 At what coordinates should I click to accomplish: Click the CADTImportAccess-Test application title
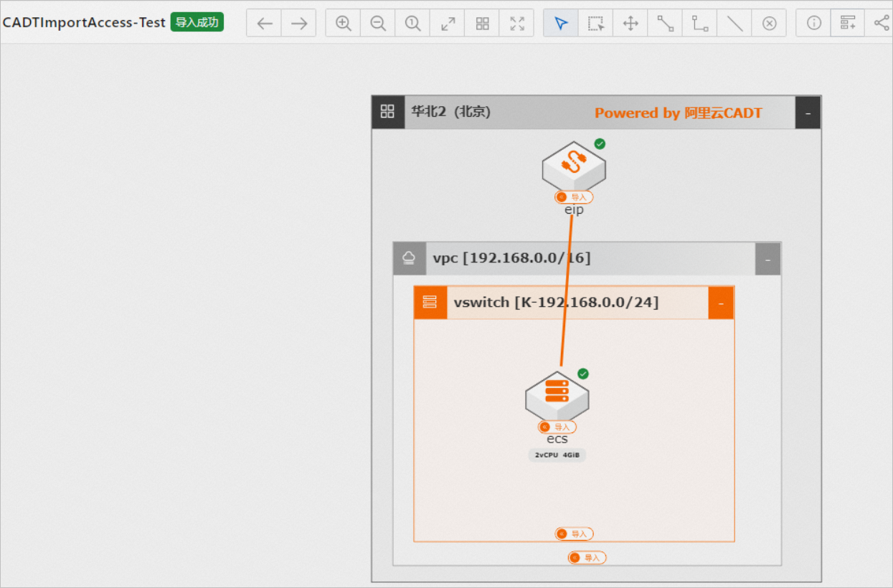[84, 22]
